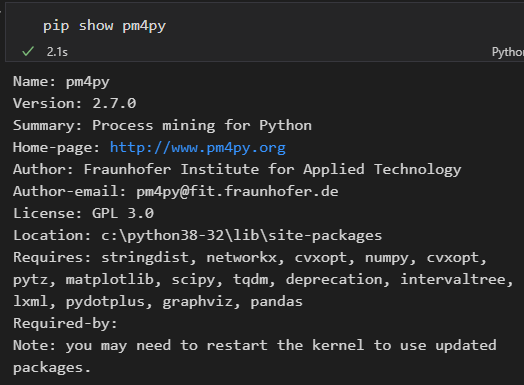Click the 'Requires: stringdist' line
Image resolution: width=524 pixels, height=385 pixels.
(x=250, y=258)
